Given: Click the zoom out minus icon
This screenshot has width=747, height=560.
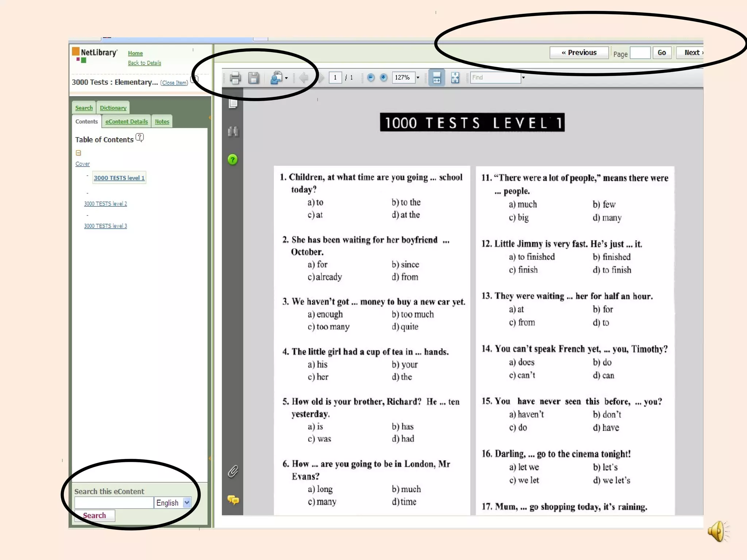Looking at the screenshot, I should [371, 77].
